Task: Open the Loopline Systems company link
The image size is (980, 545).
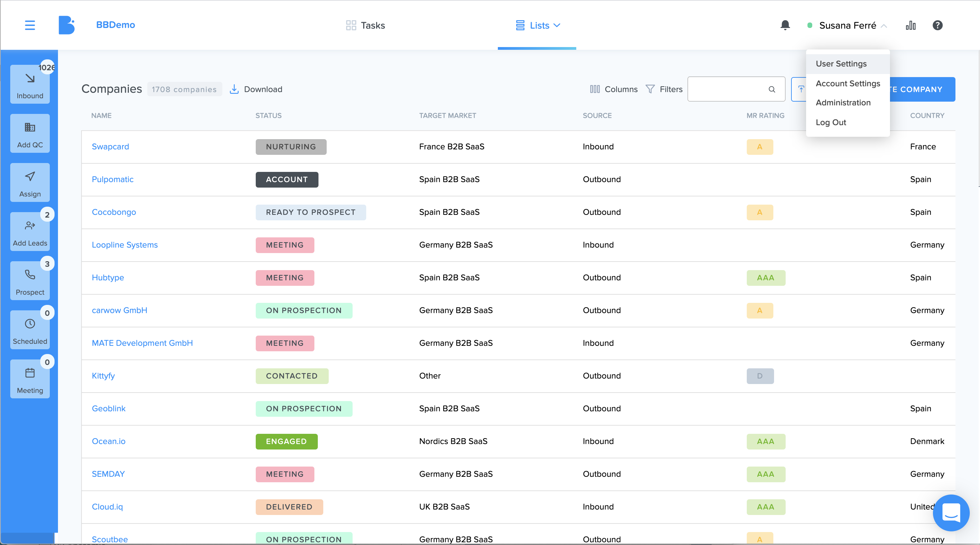Action: [x=124, y=245]
